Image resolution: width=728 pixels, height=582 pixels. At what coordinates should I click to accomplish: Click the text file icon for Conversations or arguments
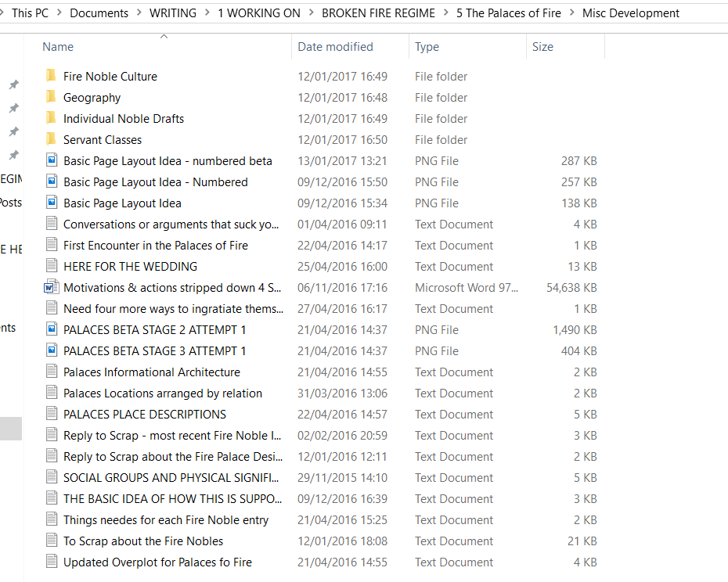click(52, 224)
